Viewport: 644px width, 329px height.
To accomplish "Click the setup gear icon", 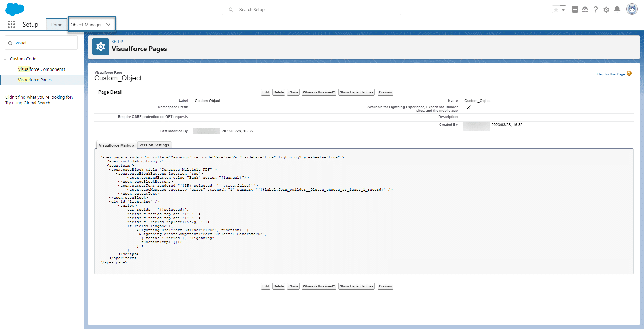I will [606, 9].
